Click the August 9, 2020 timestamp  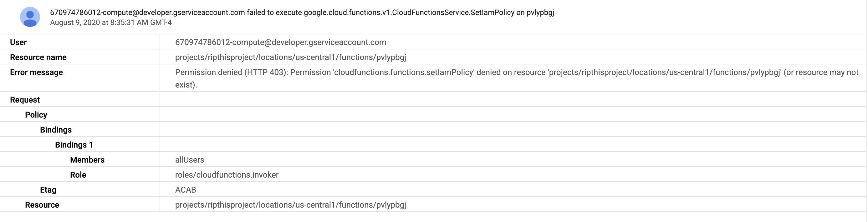pos(111,23)
